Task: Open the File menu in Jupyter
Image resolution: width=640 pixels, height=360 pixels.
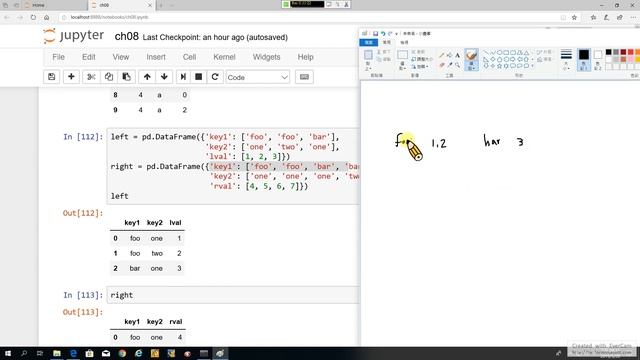Action: (58, 57)
